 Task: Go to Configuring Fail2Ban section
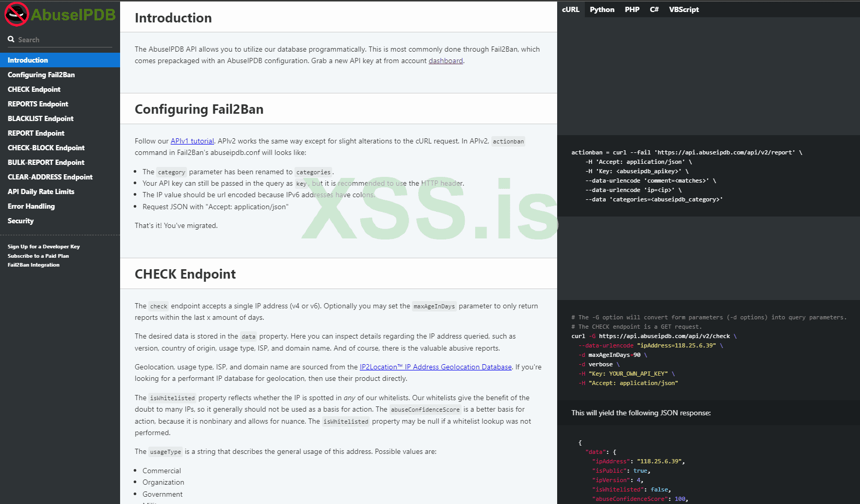(41, 75)
